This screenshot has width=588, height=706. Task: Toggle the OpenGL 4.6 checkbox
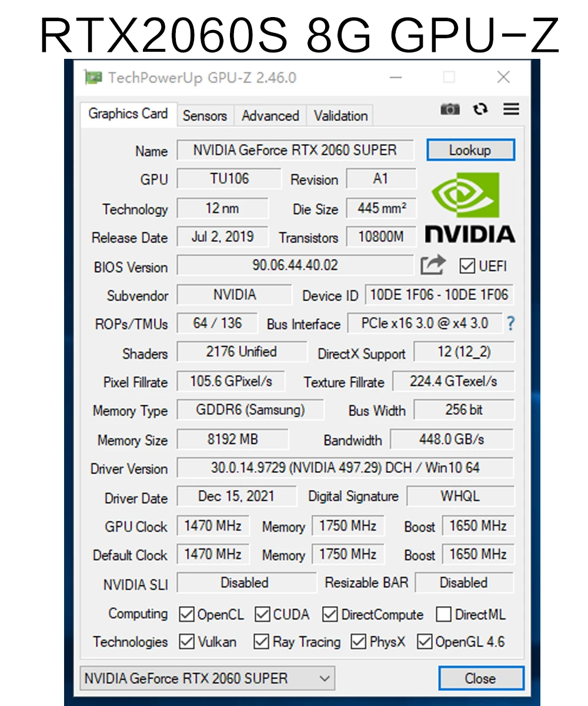point(425,642)
